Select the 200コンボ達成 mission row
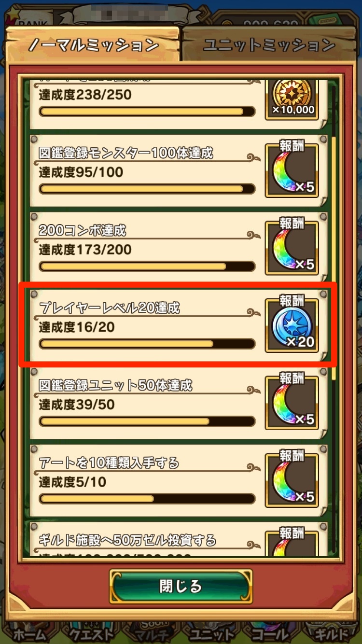This screenshot has height=644, width=362. pos(177,248)
